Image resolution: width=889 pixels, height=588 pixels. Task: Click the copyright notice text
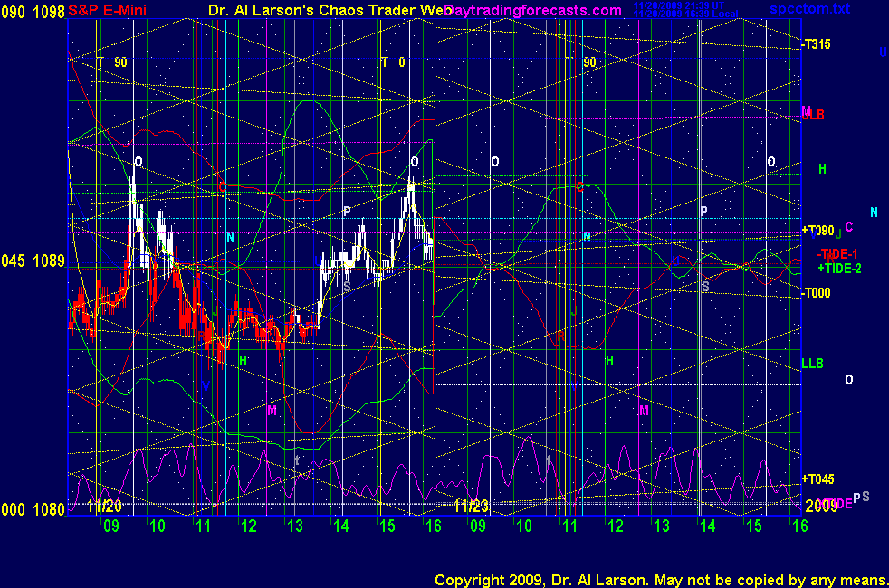[660, 579]
